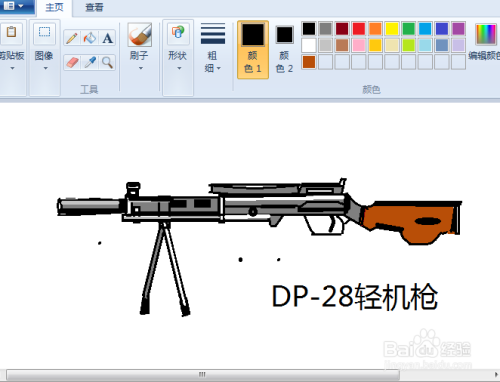Pick the pink (rose) color swatch
This screenshot has height=382, width=500.
[359, 45]
